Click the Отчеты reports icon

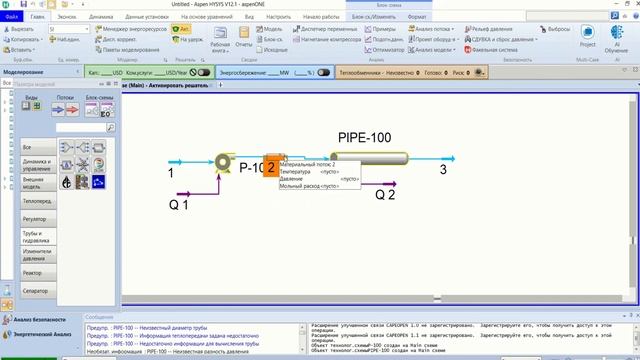244,37
